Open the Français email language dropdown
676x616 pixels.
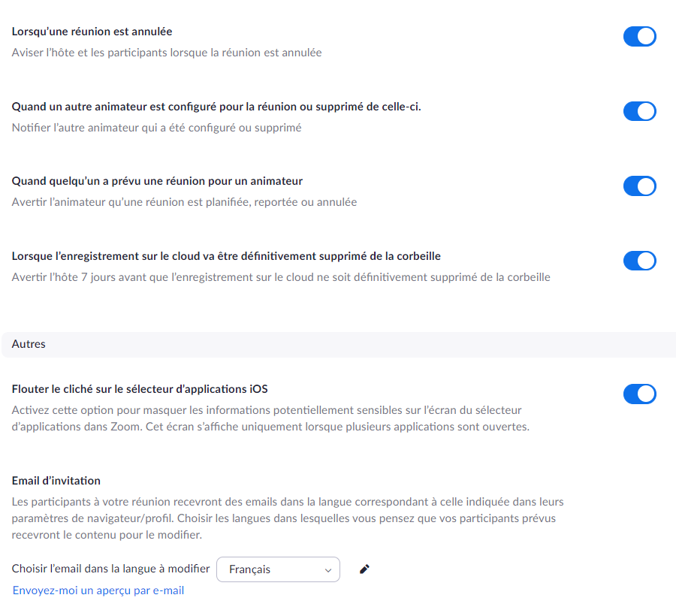[278, 569]
